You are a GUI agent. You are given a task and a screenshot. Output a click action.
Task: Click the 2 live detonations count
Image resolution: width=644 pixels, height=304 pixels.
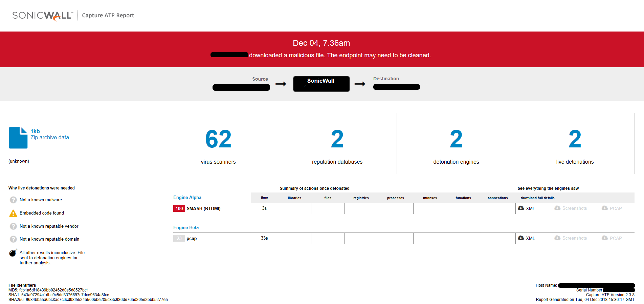(575, 139)
